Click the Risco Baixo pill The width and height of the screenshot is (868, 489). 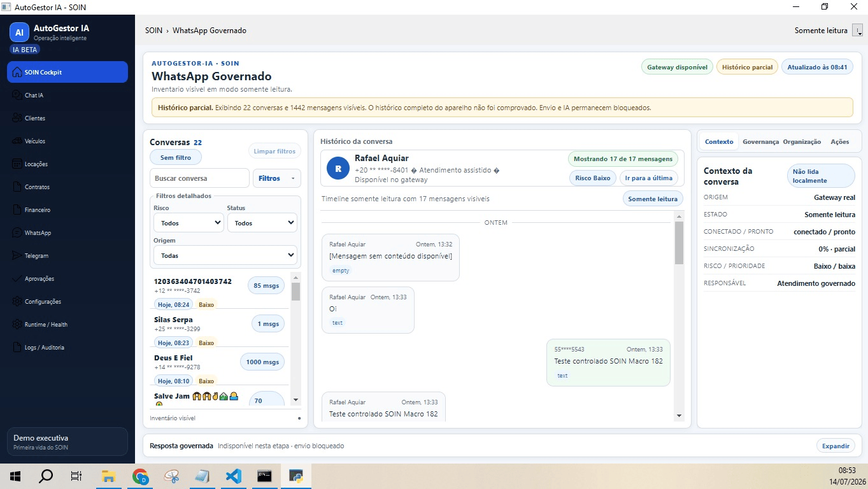pyautogui.click(x=593, y=178)
